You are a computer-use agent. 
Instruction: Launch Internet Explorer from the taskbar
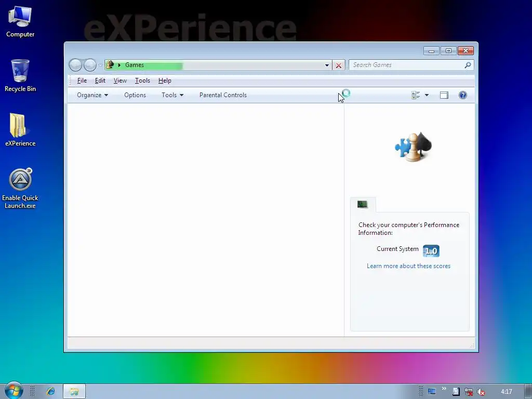pyautogui.click(x=51, y=392)
